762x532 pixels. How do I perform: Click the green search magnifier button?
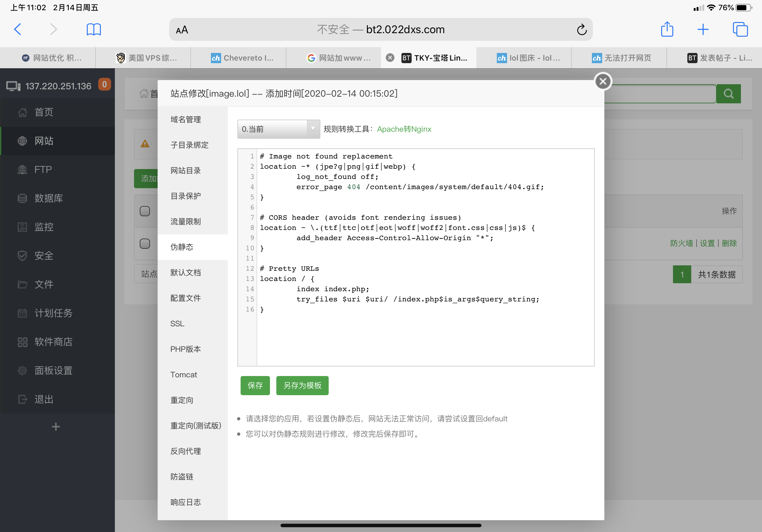point(728,93)
